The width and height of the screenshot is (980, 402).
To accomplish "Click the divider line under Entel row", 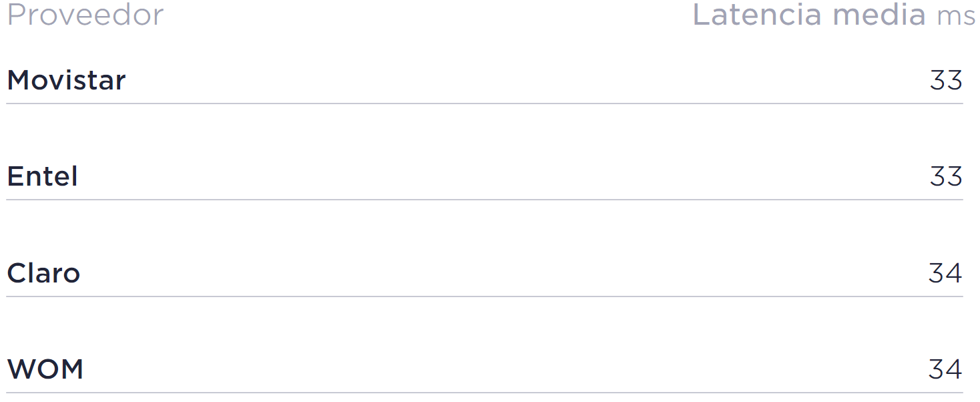I will pyautogui.click(x=485, y=200).
